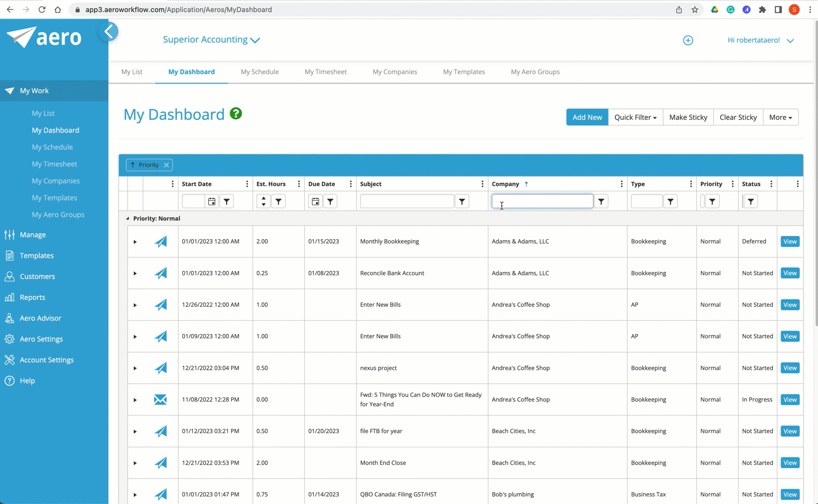818x504 pixels.
Task: Open the Status filter funnel
Action: click(x=751, y=201)
